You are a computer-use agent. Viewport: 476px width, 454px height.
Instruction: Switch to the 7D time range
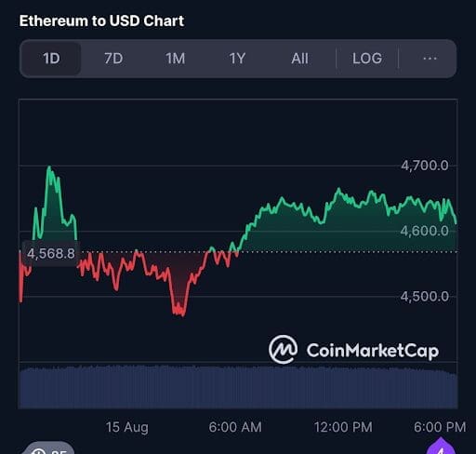[113, 59]
